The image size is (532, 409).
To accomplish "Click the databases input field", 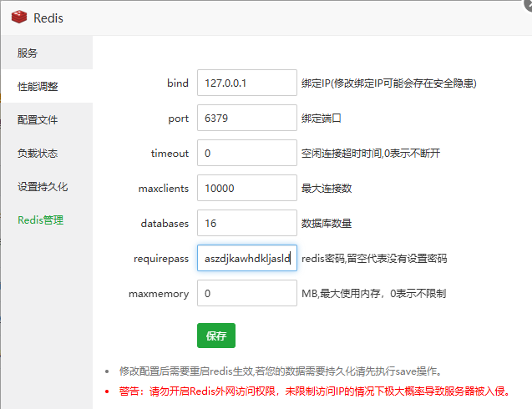I will pyautogui.click(x=247, y=223).
